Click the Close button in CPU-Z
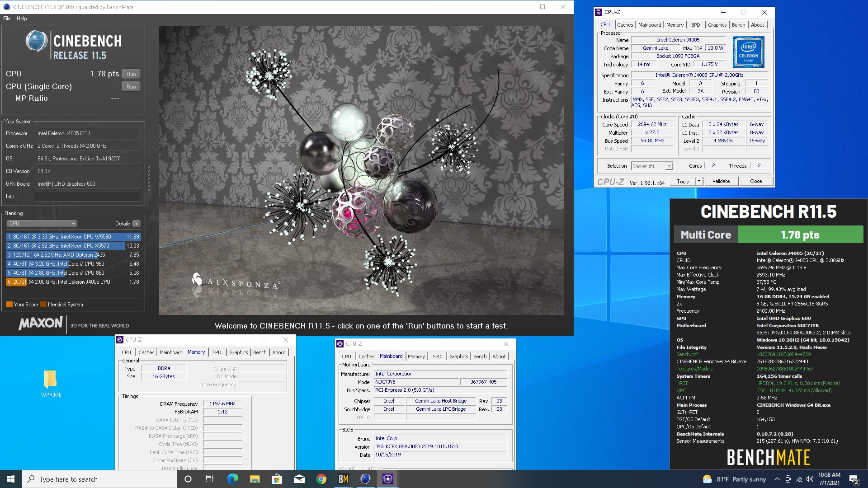Viewport: 868px width, 488px height. pyautogui.click(x=756, y=181)
